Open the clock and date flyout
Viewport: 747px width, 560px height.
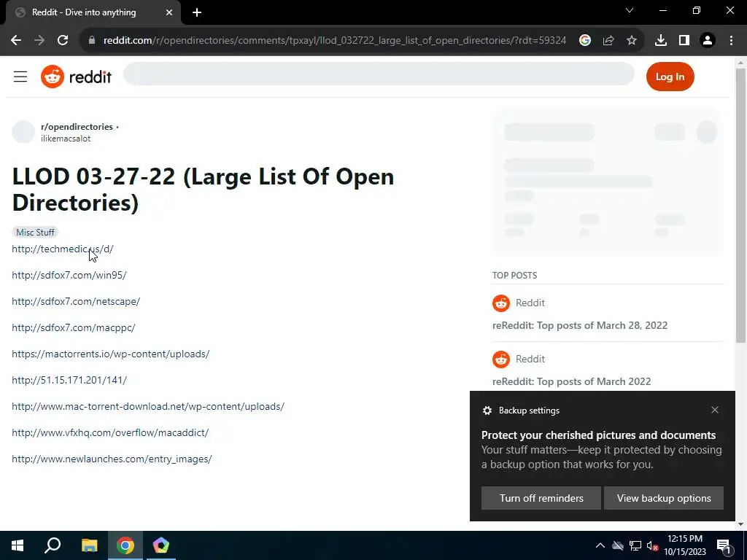click(685, 545)
